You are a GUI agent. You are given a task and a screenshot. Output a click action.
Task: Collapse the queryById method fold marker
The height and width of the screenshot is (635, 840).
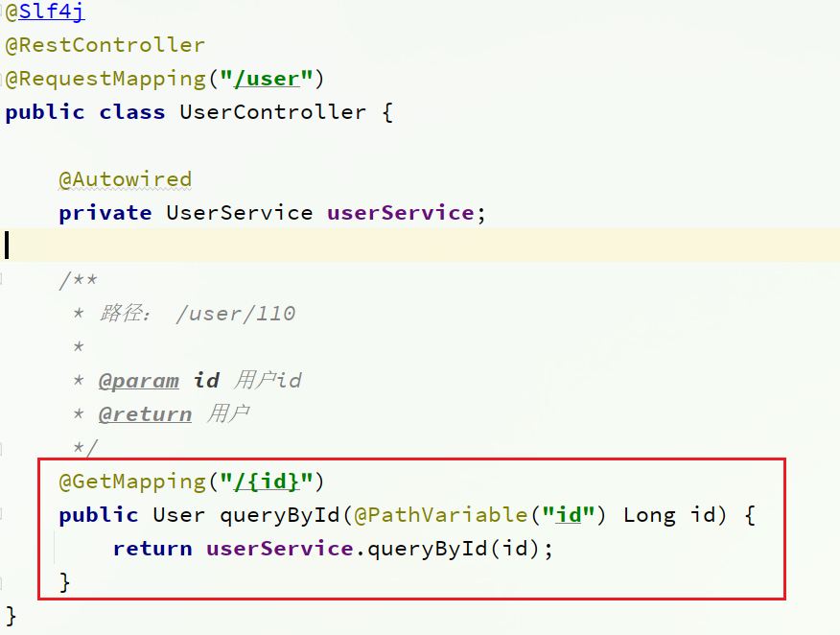(x=2, y=514)
